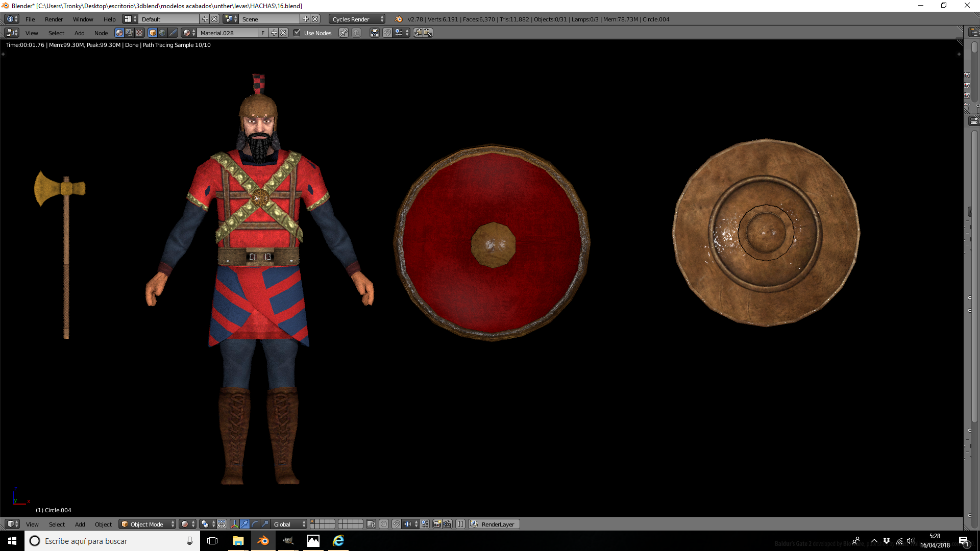980x551 pixels.
Task: Copy selected nodes to clipboard icon
Action: (418, 33)
